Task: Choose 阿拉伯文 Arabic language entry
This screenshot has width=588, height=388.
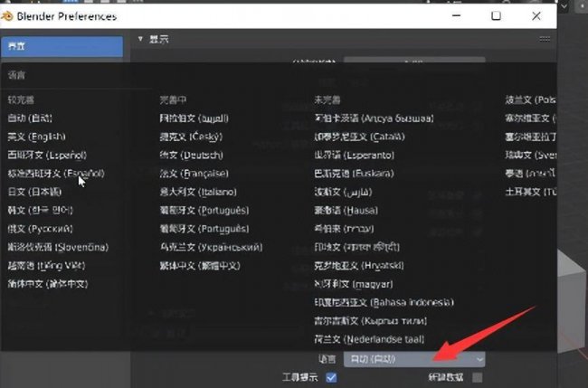Action: pyautogui.click(x=194, y=118)
